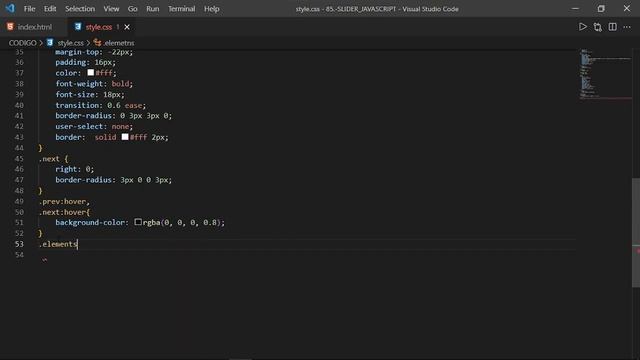Minimize the VS Code window
Viewport: 640px width, 360px height.
point(575,9)
